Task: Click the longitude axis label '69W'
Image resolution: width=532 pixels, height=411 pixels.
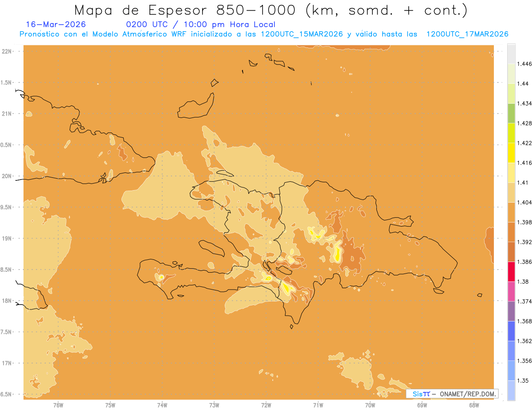Action: point(422,405)
